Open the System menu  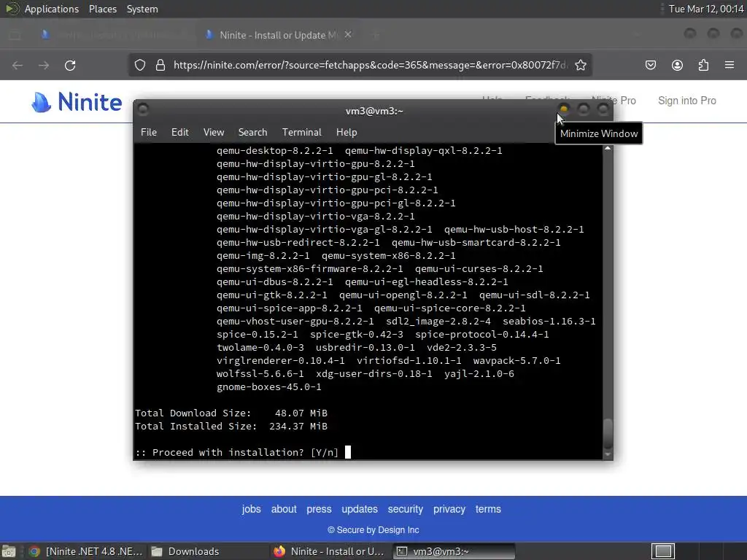142,9
